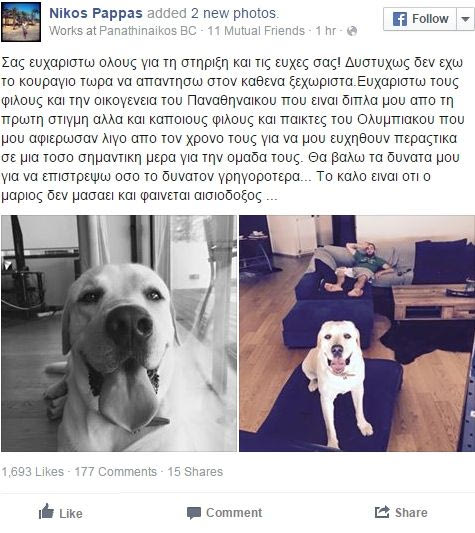This screenshot has width=475, height=533.
Task: Comment on the post via Comment label
Action: 234,513
